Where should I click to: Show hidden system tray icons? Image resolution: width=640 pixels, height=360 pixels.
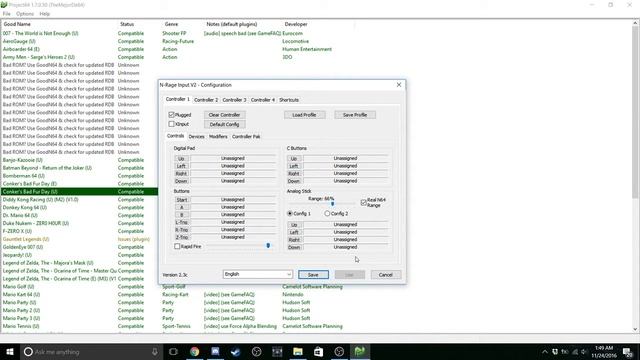545,352
